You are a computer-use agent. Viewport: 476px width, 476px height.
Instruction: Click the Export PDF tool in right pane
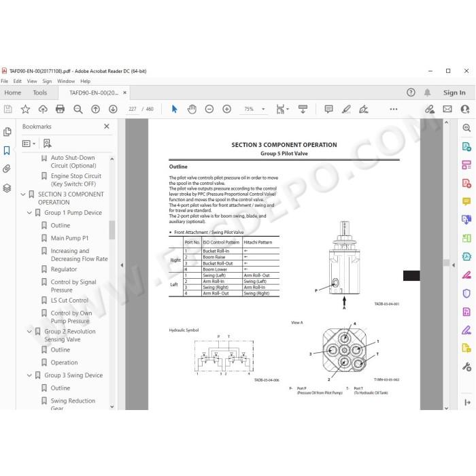[x=466, y=147]
